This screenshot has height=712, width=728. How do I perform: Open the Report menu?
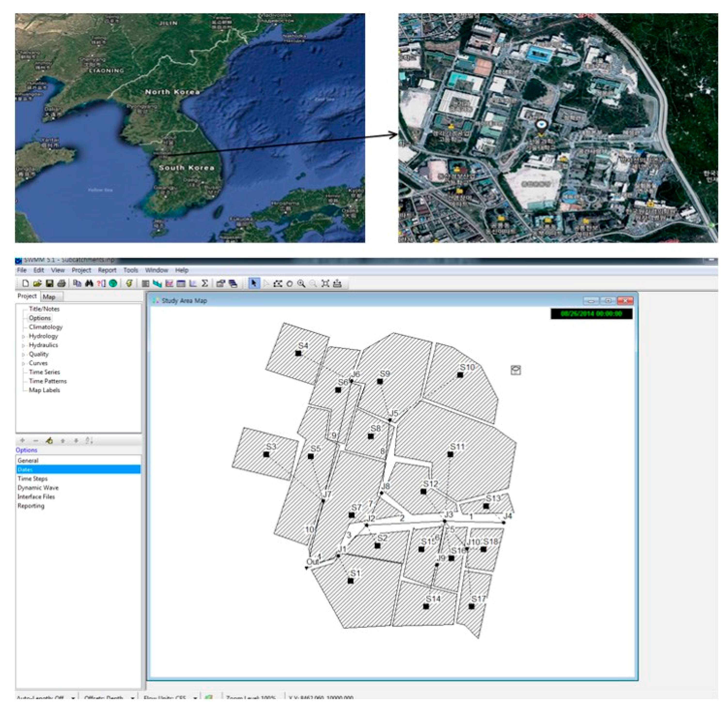(x=107, y=270)
